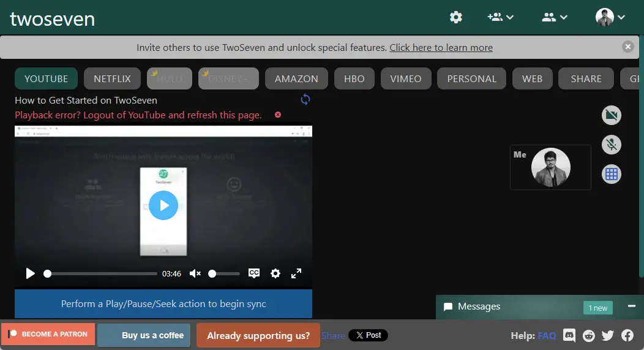Screen dimensions: 644x350
Task: Click the blue sync refresh icon
Action: [305, 99]
